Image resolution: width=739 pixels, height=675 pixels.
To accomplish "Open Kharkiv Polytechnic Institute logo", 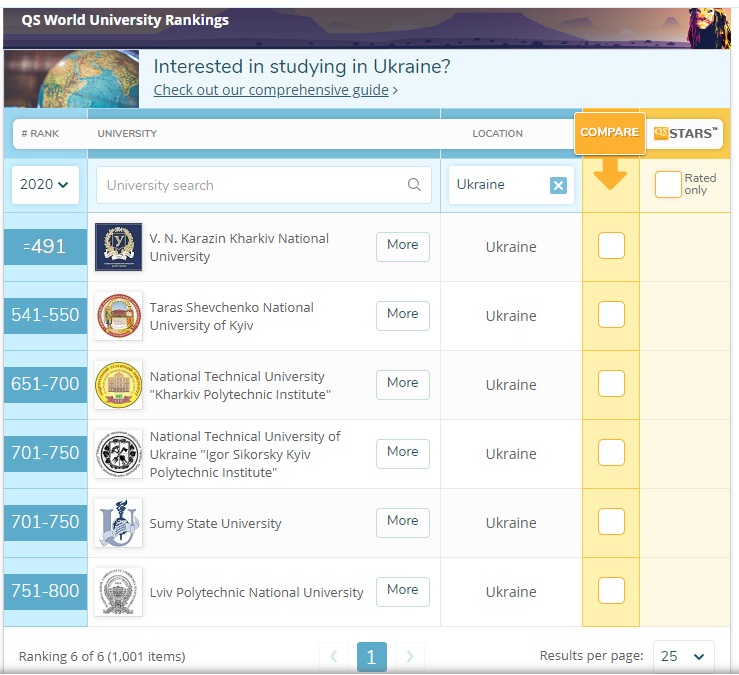I will point(118,385).
